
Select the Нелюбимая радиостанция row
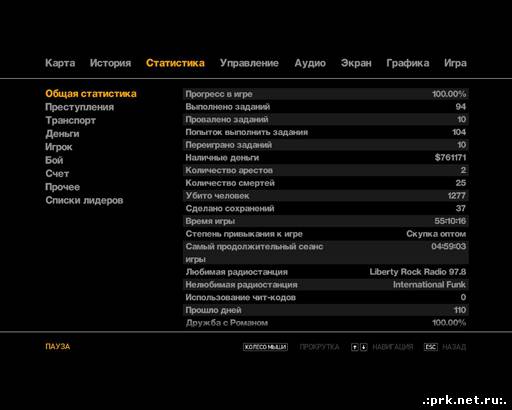[x=326, y=284]
